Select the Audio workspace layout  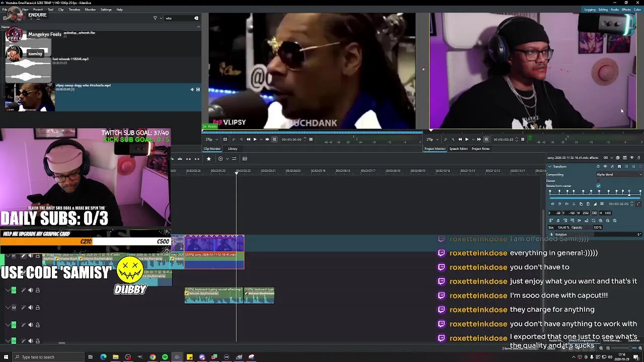click(615, 10)
